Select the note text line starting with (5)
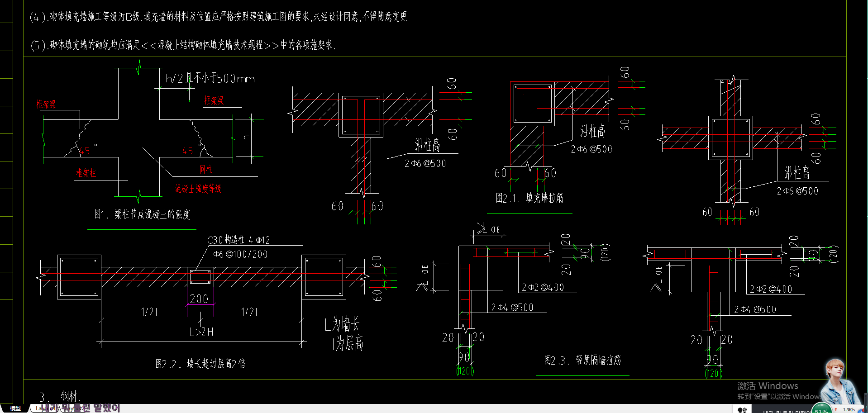This screenshot has width=868, height=413. click(183, 45)
